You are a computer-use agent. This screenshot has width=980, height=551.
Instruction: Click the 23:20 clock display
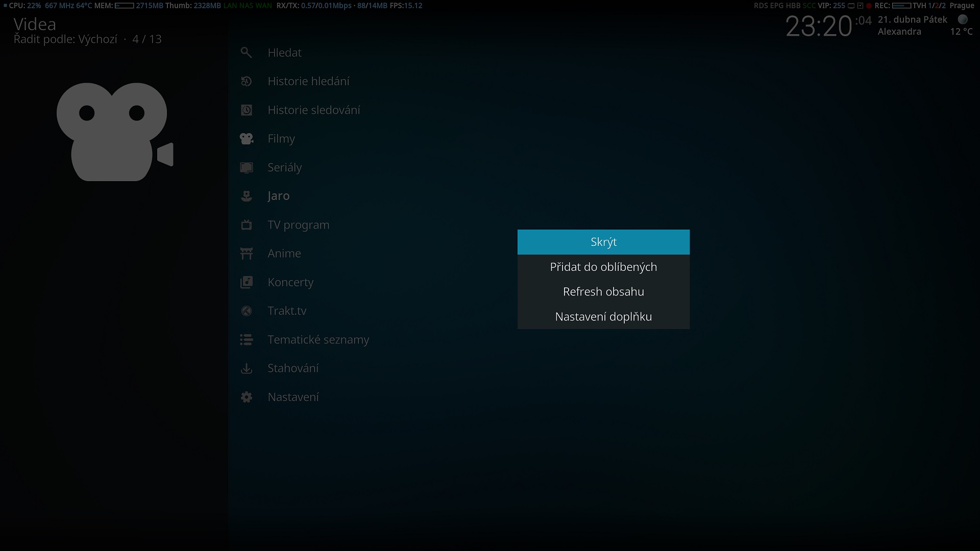pos(818,27)
